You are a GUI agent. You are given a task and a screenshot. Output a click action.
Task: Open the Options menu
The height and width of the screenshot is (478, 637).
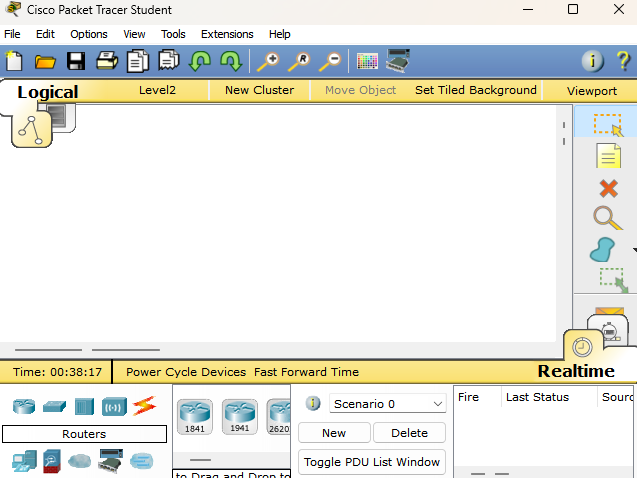[89, 34]
